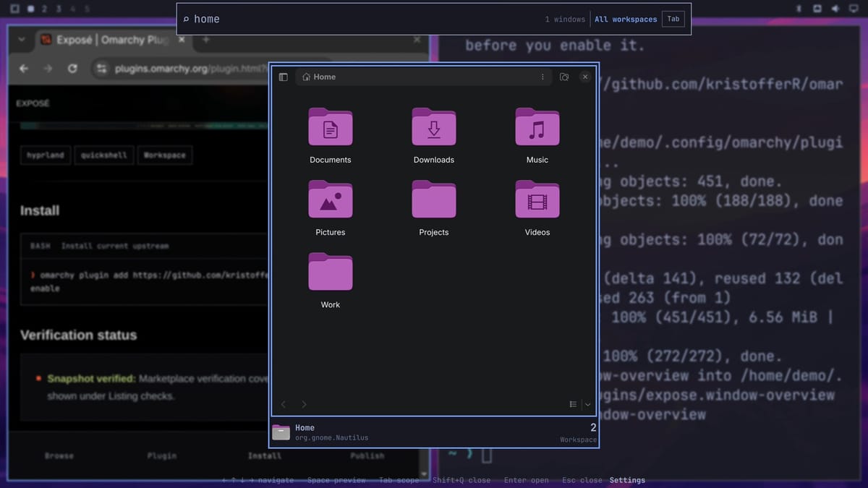
Task: Click the Bluetooth icon in top bar
Action: (799, 9)
